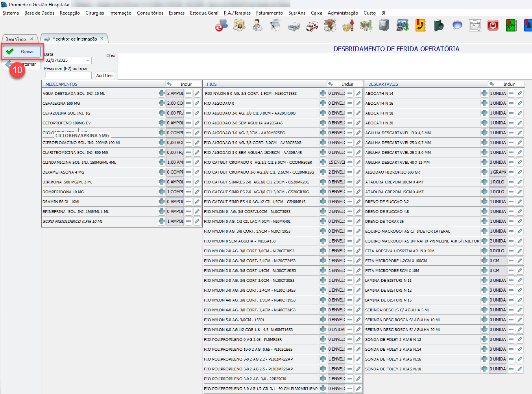
Task: Click the doctor icon in toolbar
Action: click(257, 26)
